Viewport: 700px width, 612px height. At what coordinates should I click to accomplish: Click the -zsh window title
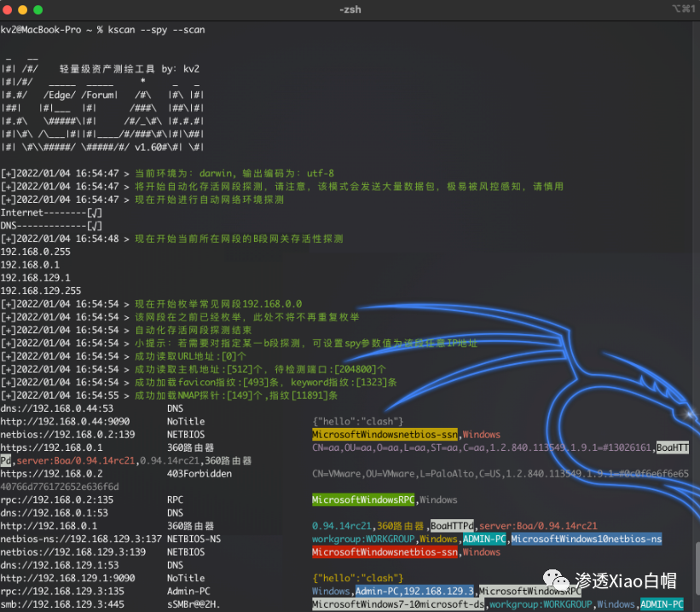tap(350, 9)
